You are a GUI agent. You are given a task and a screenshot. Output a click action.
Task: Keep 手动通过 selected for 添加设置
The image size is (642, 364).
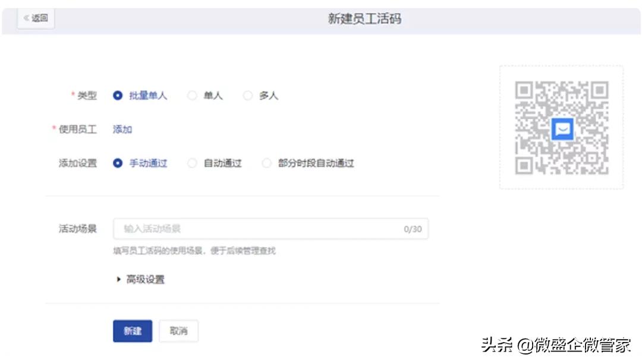tap(117, 163)
